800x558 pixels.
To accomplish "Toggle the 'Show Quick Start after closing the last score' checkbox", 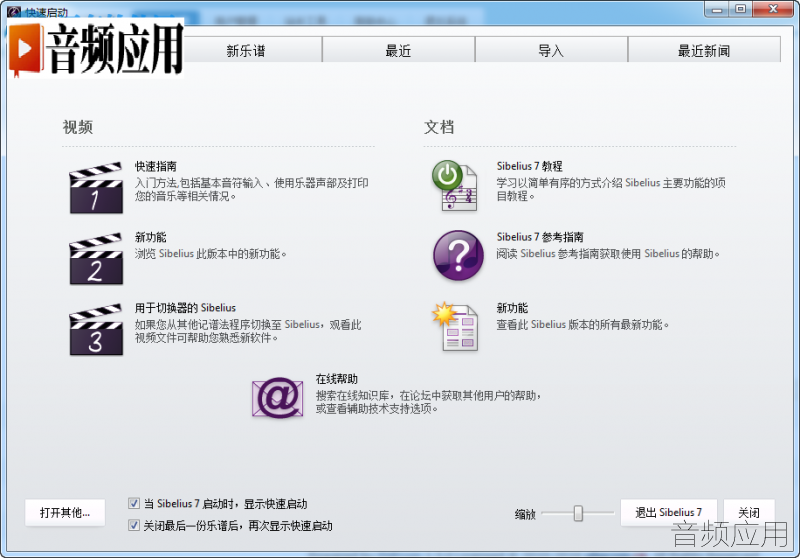I will pyautogui.click(x=134, y=525).
